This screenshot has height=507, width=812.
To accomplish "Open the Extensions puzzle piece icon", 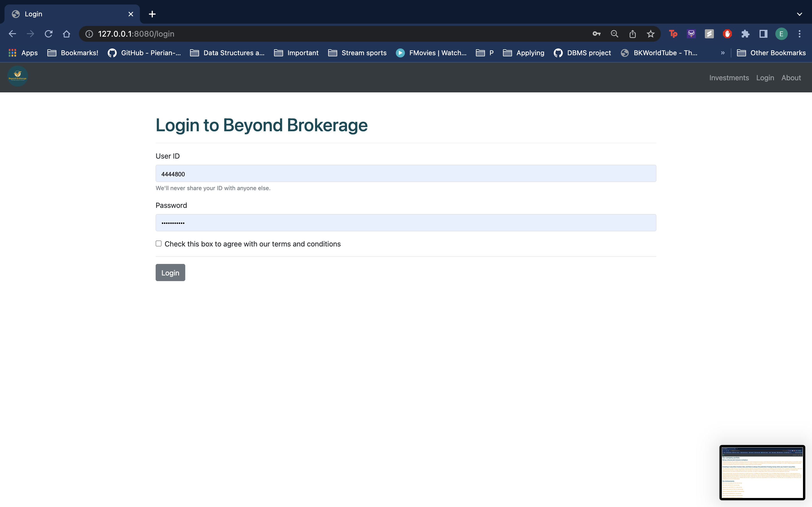I will pos(745,34).
